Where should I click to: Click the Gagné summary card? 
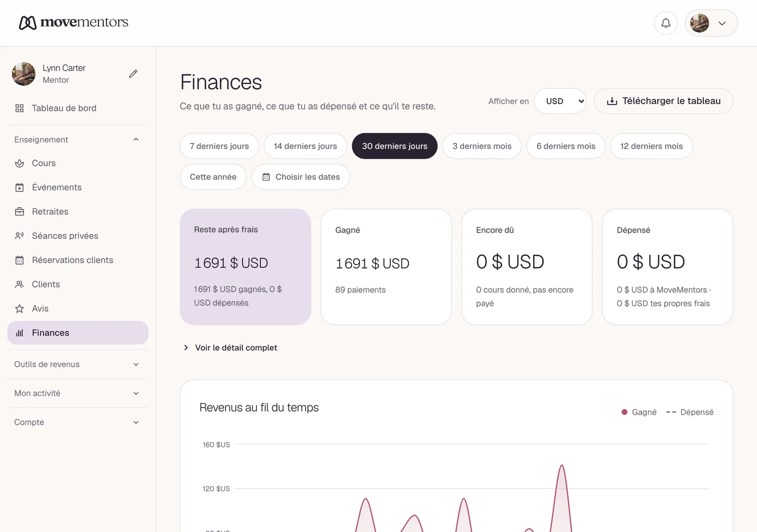386,267
